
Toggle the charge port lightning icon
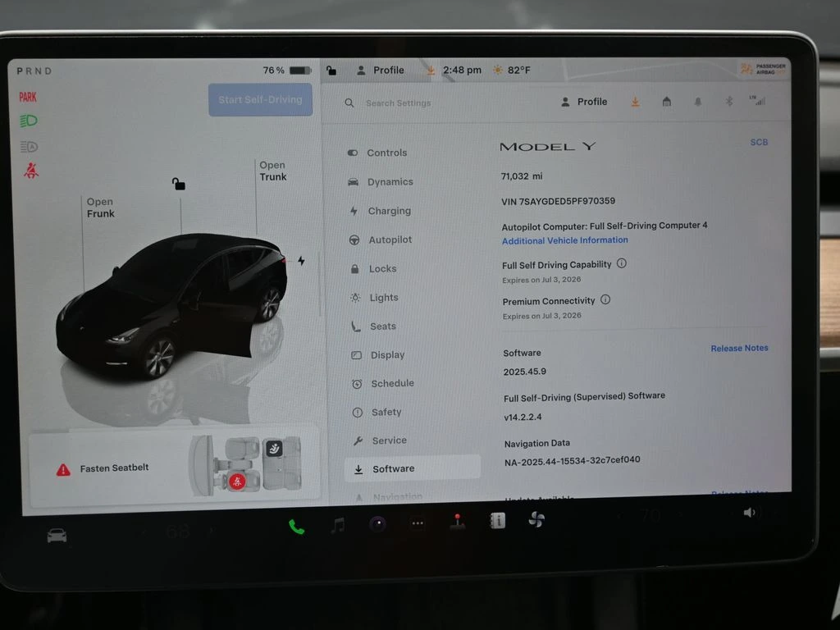coord(301,261)
